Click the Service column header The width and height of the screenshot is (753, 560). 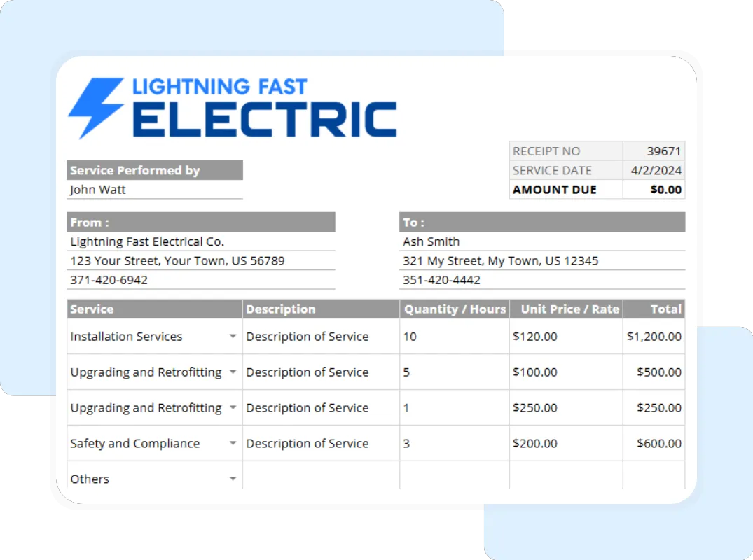pyautogui.click(x=90, y=309)
